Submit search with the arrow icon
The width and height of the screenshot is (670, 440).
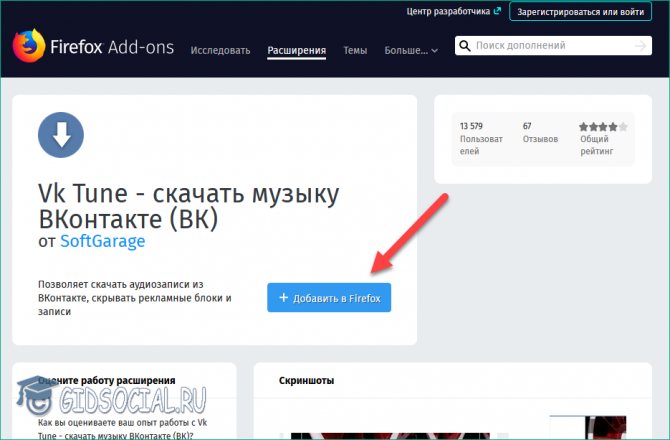pyautogui.click(x=640, y=46)
